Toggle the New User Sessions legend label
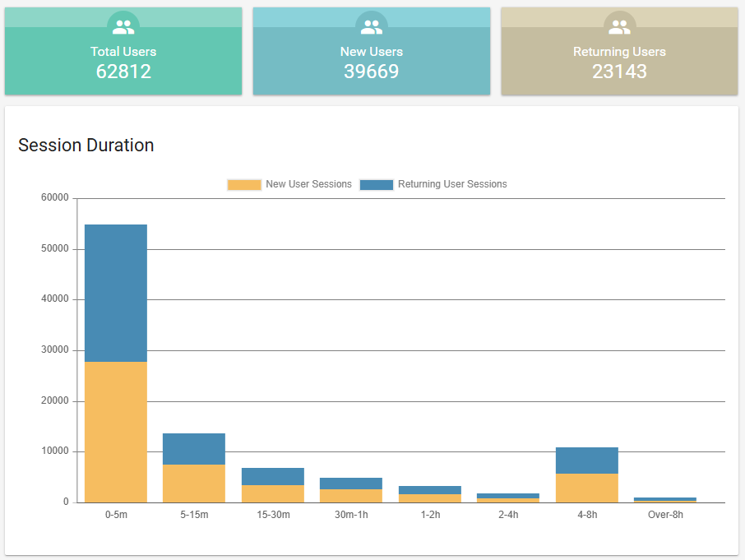 pyautogui.click(x=308, y=184)
